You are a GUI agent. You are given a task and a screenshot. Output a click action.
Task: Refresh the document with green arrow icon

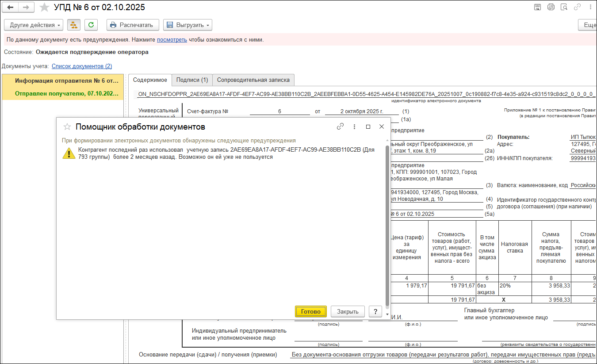(91, 25)
